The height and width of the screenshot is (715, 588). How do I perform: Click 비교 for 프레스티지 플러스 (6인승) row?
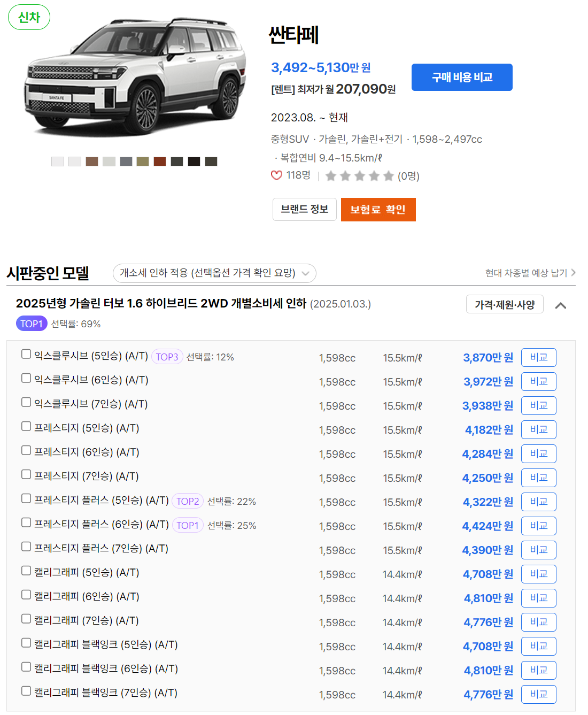click(539, 526)
